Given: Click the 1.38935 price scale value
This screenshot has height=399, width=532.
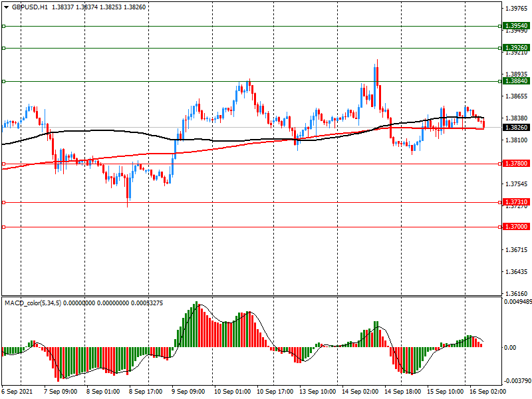Looking at the screenshot, I should pyautogui.click(x=517, y=74).
